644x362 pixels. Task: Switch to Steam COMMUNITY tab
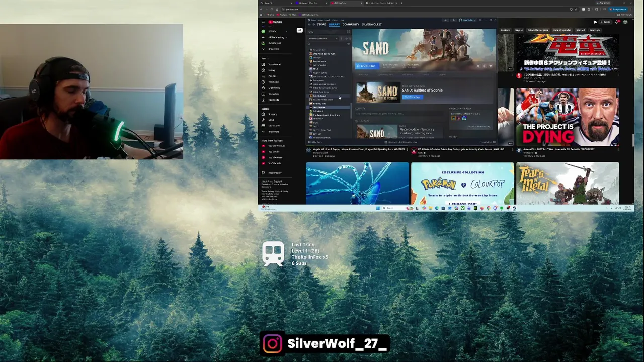[x=351, y=24]
